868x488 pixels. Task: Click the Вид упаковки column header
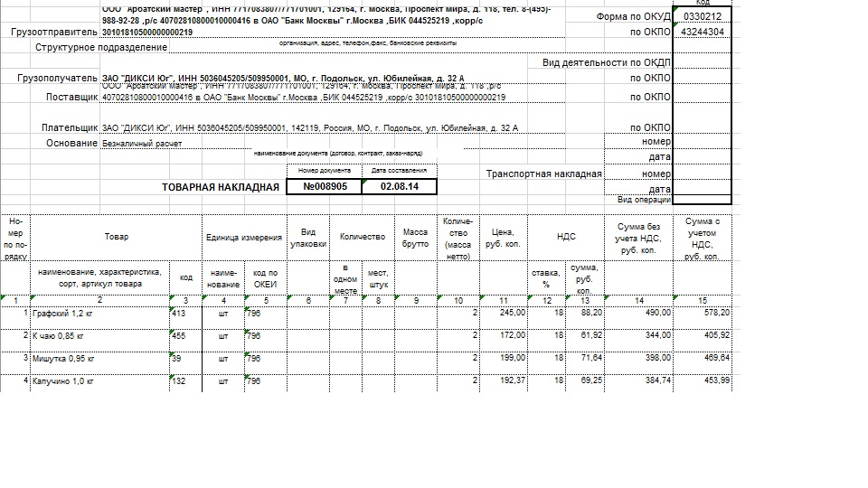308,238
